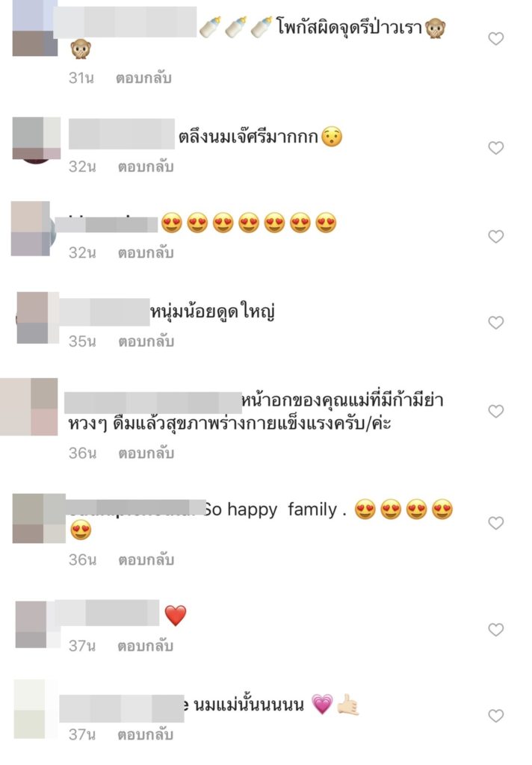Reply to the หน้าอกของคุณแม่ comment
The height and width of the screenshot is (765, 532).
coord(146,453)
